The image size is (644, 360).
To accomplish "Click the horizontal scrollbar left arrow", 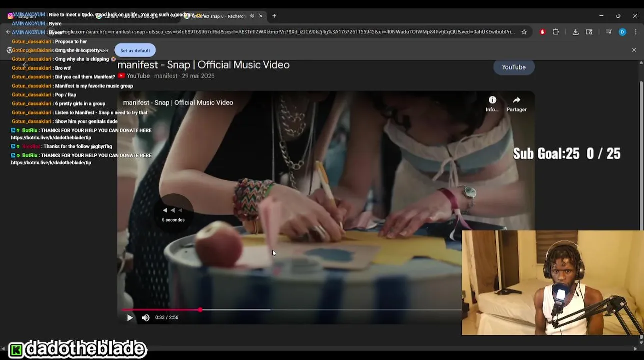I will [x=3, y=349].
